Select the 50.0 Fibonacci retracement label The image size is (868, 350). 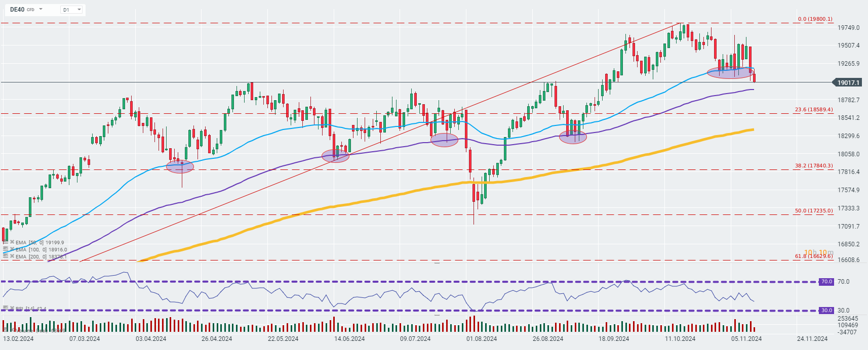tap(814, 210)
